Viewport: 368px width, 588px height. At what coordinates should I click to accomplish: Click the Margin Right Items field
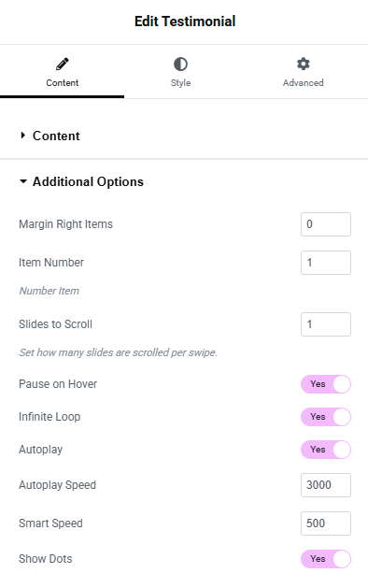(x=326, y=224)
